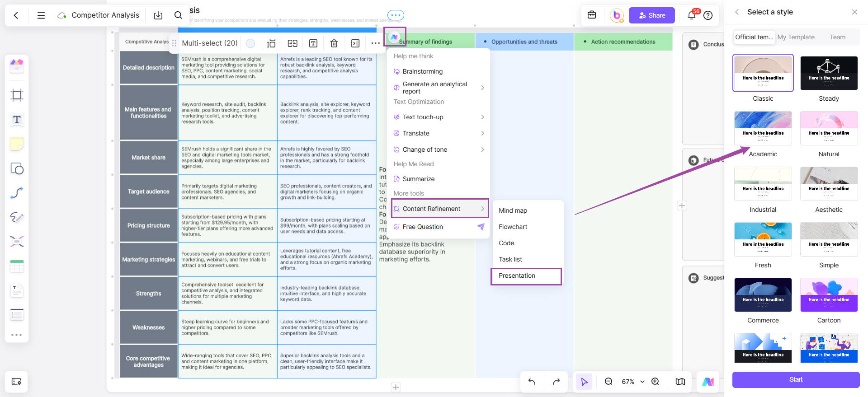
Task: Expand the Change of tone submenu
Action: 439,149
